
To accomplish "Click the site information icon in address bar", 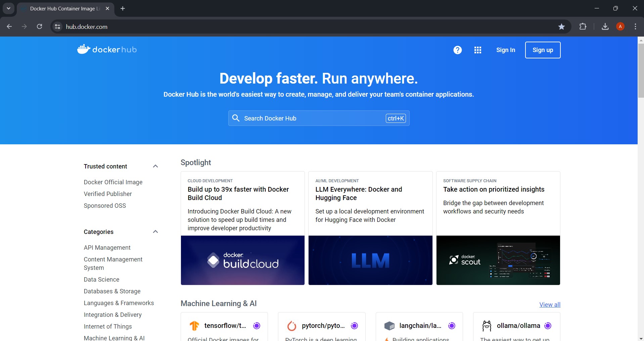I will click(x=58, y=27).
